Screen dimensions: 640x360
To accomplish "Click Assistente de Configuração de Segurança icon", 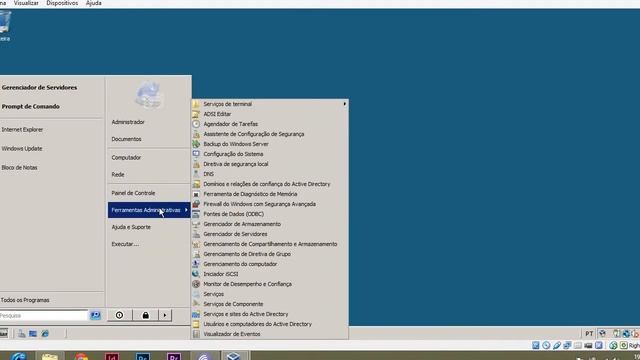I will (196, 134).
